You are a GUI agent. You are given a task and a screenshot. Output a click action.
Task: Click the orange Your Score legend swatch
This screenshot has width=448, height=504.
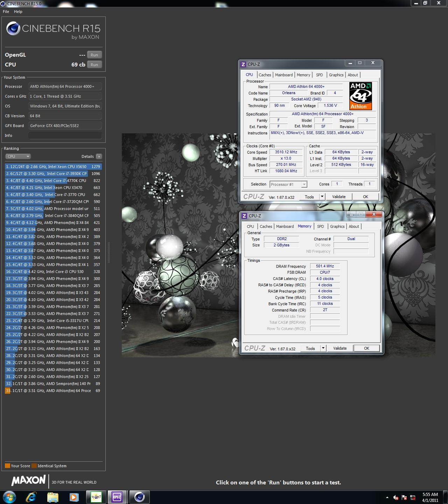(7, 466)
